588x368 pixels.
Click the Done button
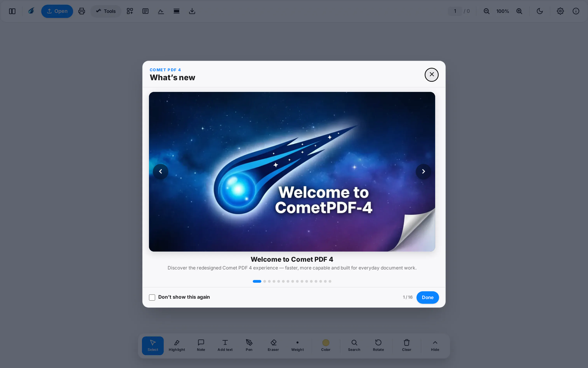(428, 298)
